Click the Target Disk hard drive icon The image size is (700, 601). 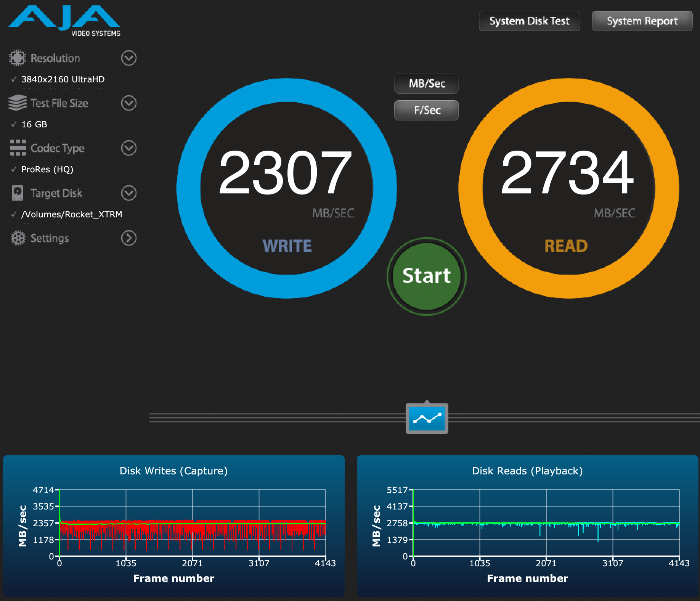point(18,193)
